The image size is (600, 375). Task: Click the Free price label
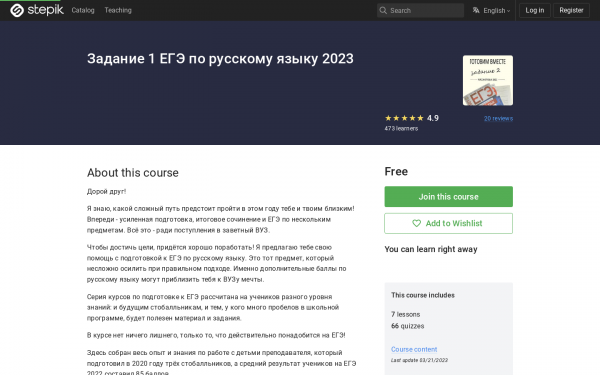point(396,171)
